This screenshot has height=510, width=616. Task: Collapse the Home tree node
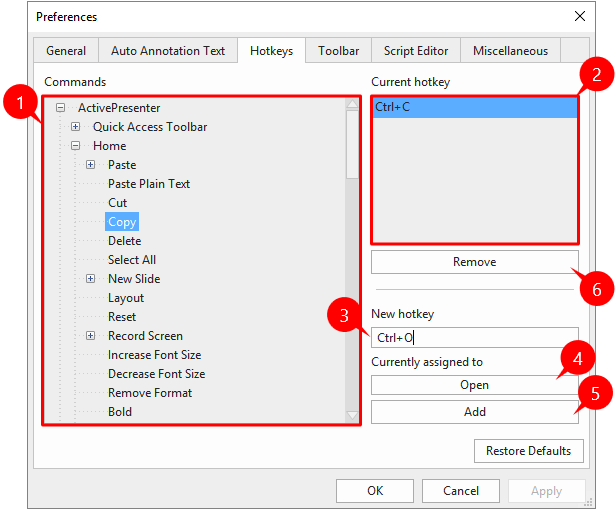pos(75,146)
